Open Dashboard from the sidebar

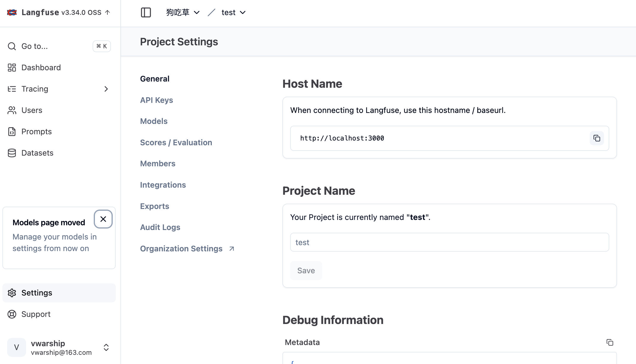(41, 68)
